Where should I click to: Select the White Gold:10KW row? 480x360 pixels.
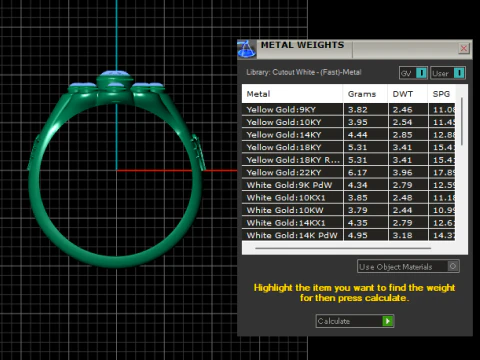(x=348, y=210)
